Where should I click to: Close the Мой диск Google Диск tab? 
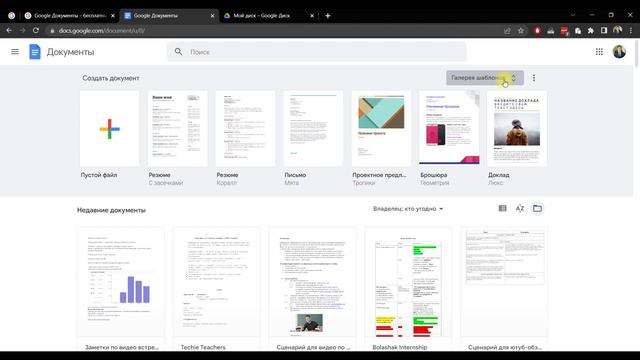tap(312, 16)
